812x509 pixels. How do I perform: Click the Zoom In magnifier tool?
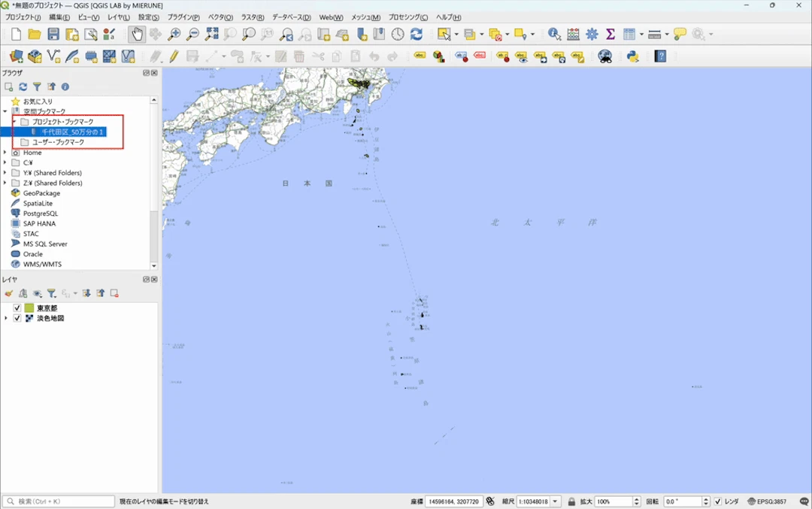tap(174, 34)
